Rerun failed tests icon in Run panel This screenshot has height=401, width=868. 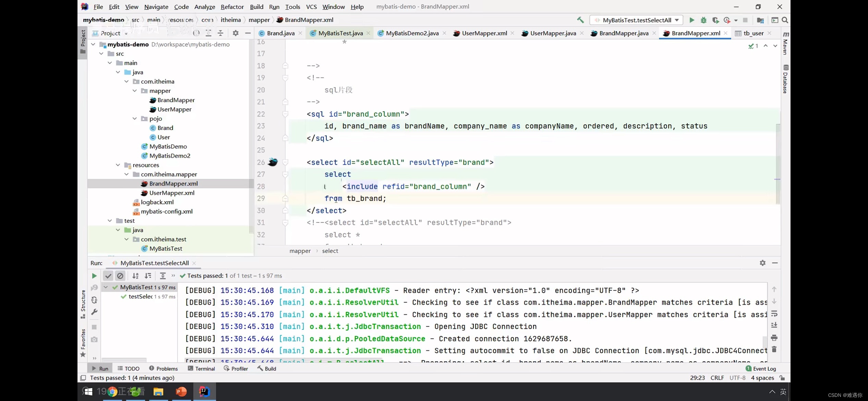coord(94,288)
